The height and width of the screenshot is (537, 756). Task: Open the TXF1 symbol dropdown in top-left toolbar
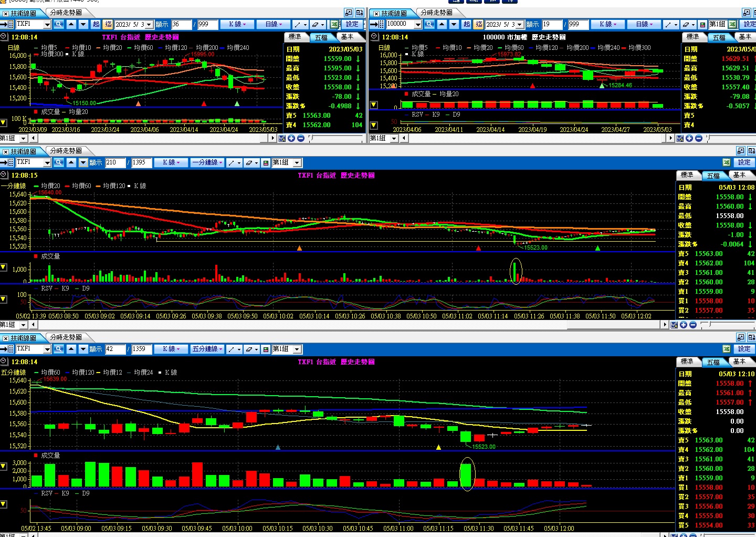[x=47, y=24]
